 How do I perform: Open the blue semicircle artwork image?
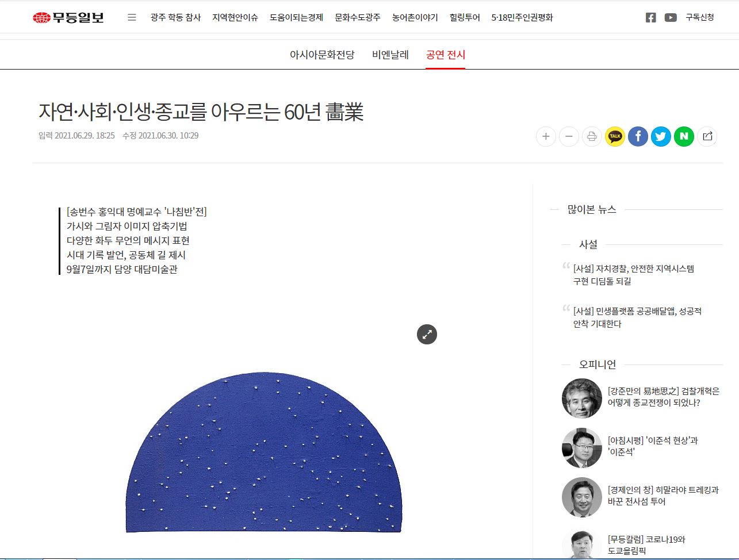(x=263, y=452)
